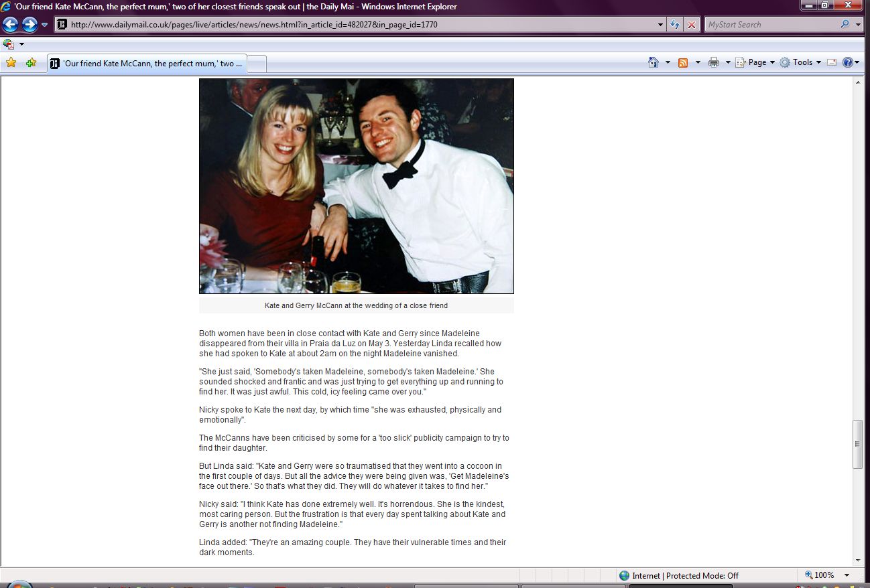This screenshot has height=588, width=870.
Task: Open the recent pages dropdown arrow
Action: point(45,25)
